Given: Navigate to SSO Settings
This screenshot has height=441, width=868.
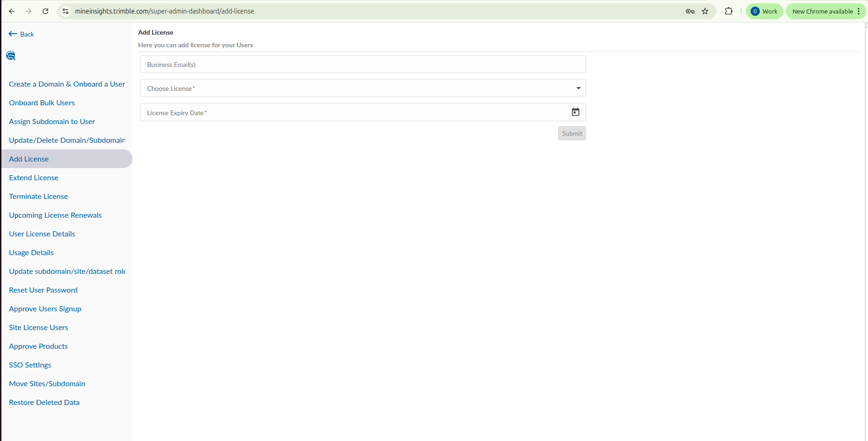Looking at the screenshot, I should (30, 365).
